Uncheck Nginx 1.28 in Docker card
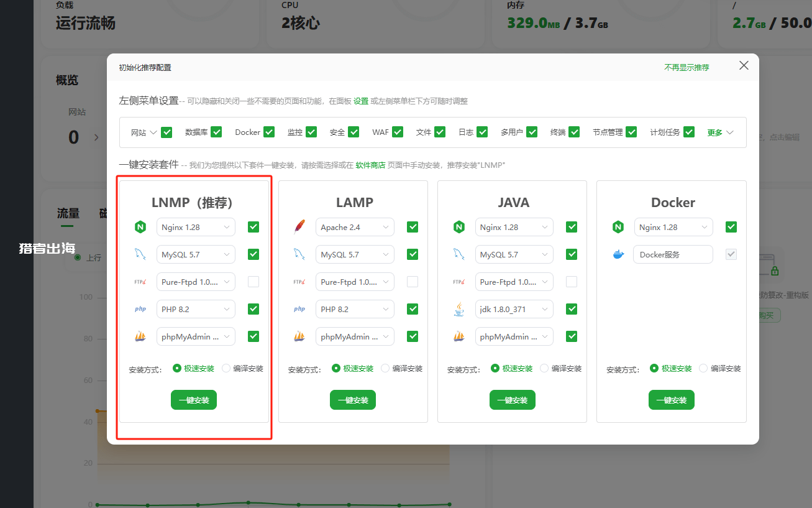 pos(731,227)
